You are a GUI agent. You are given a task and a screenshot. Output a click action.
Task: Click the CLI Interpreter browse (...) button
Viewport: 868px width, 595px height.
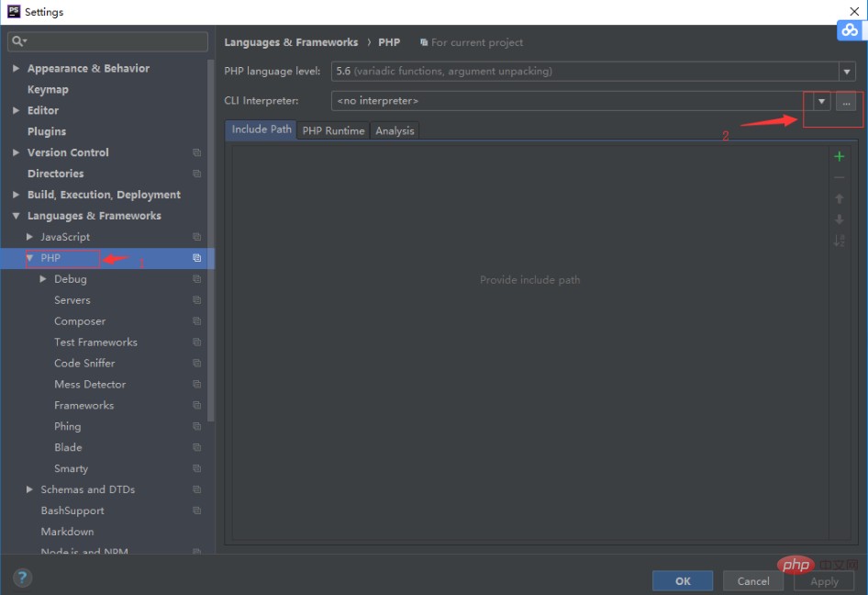point(846,101)
